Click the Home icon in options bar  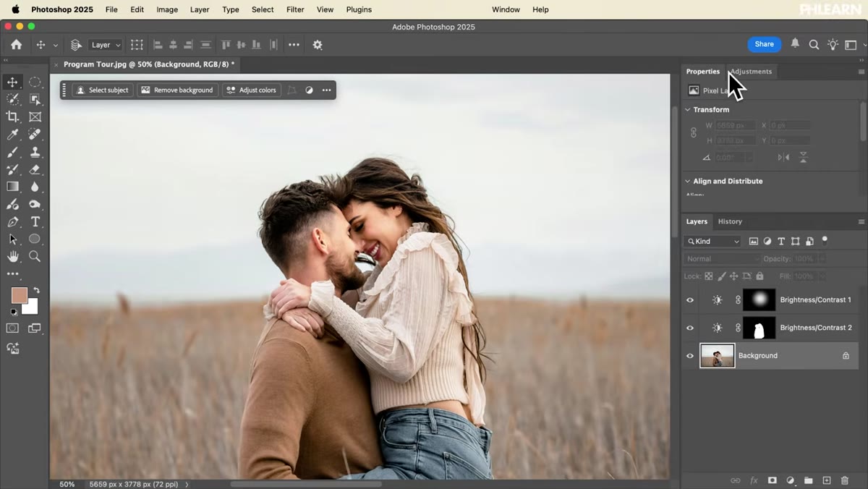click(16, 45)
